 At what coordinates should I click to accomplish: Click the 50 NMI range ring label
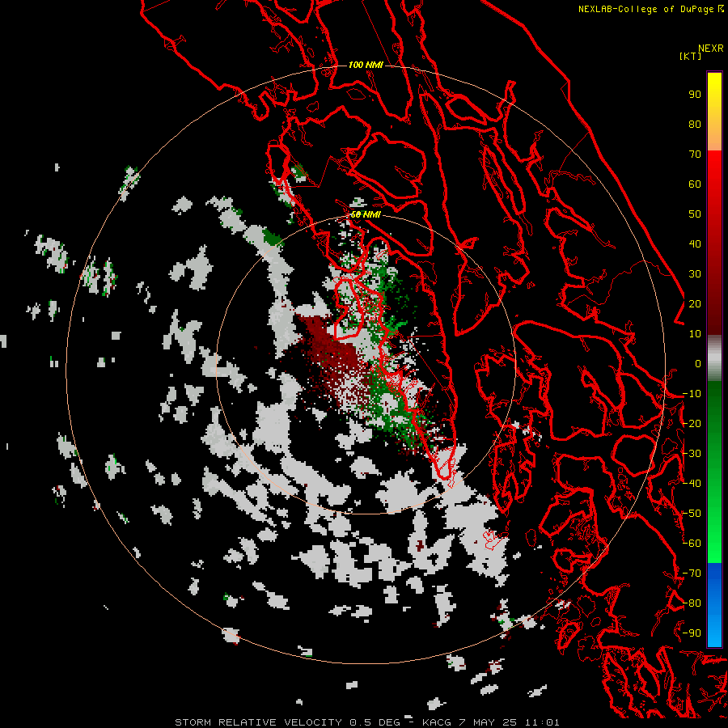pos(366,214)
